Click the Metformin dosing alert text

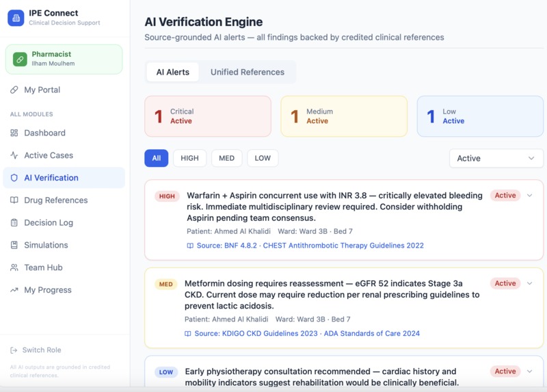coord(332,295)
